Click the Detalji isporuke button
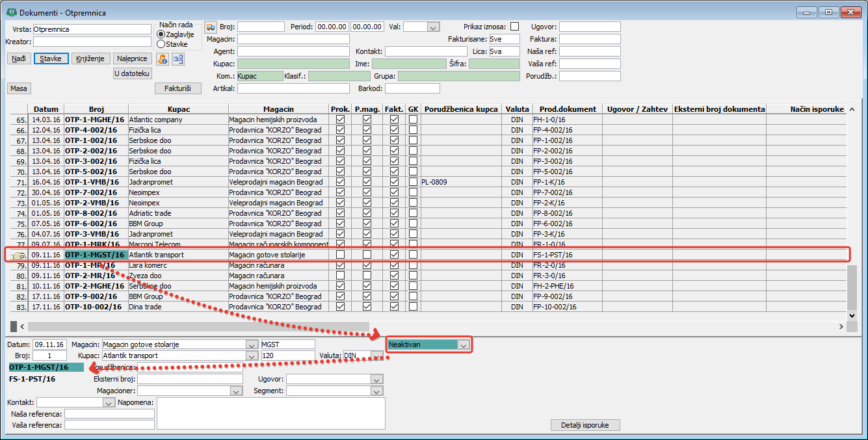 pos(585,425)
